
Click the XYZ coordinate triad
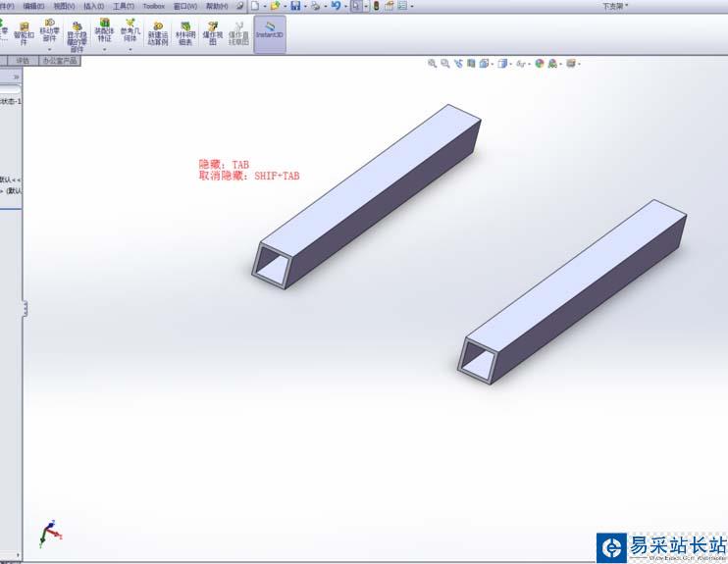(50, 534)
